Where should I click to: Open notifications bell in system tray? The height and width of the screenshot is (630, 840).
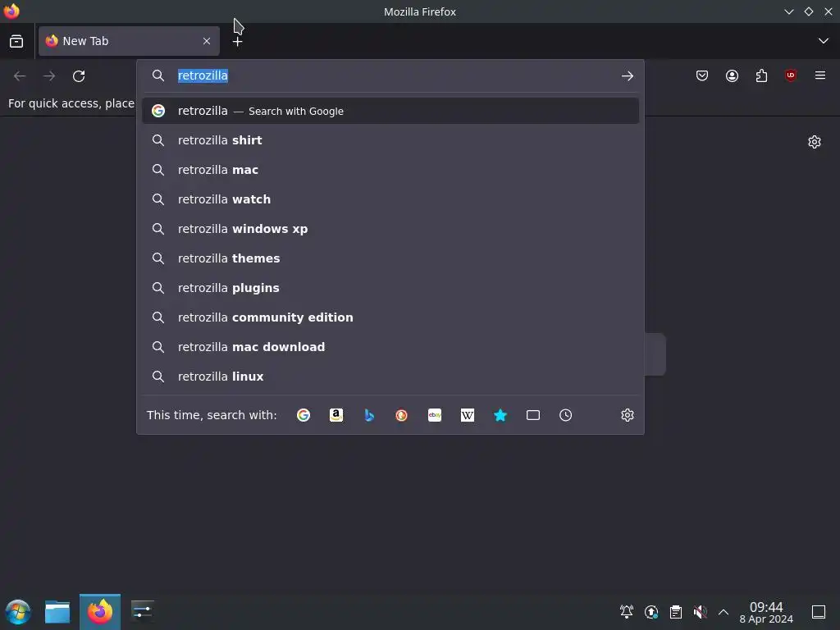627,611
